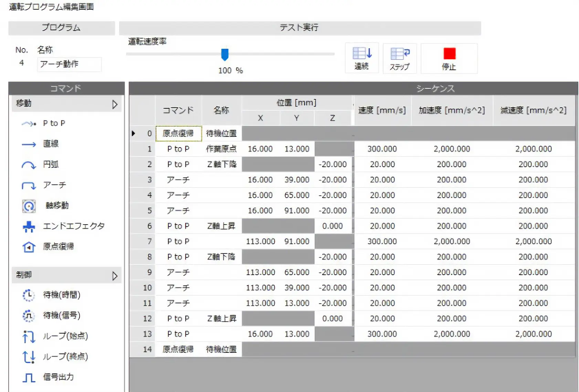
Task: Click the シーケンス panel header
Action: [x=353, y=88]
